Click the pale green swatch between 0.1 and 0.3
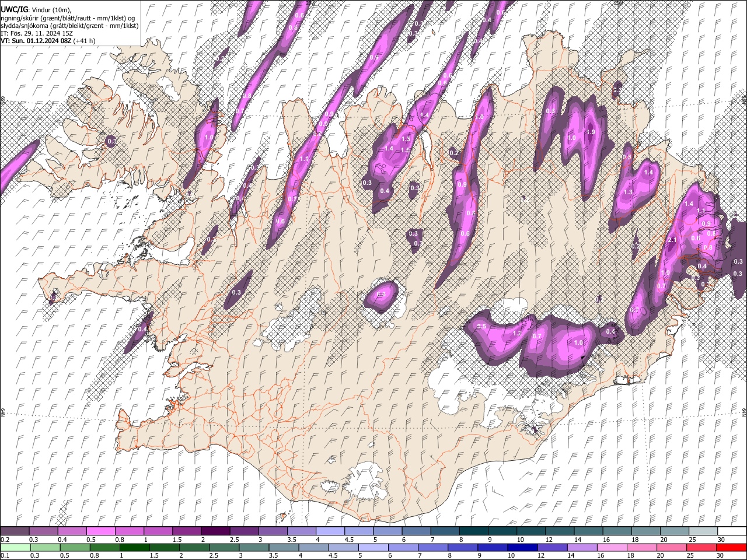Screen dimensions: 747x560 pos(15,547)
